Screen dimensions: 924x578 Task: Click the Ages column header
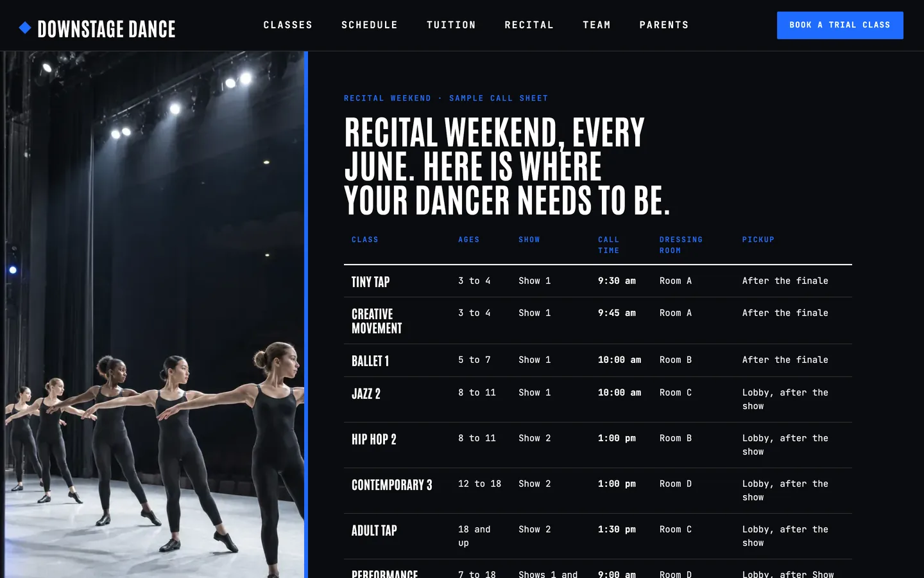pyautogui.click(x=469, y=240)
